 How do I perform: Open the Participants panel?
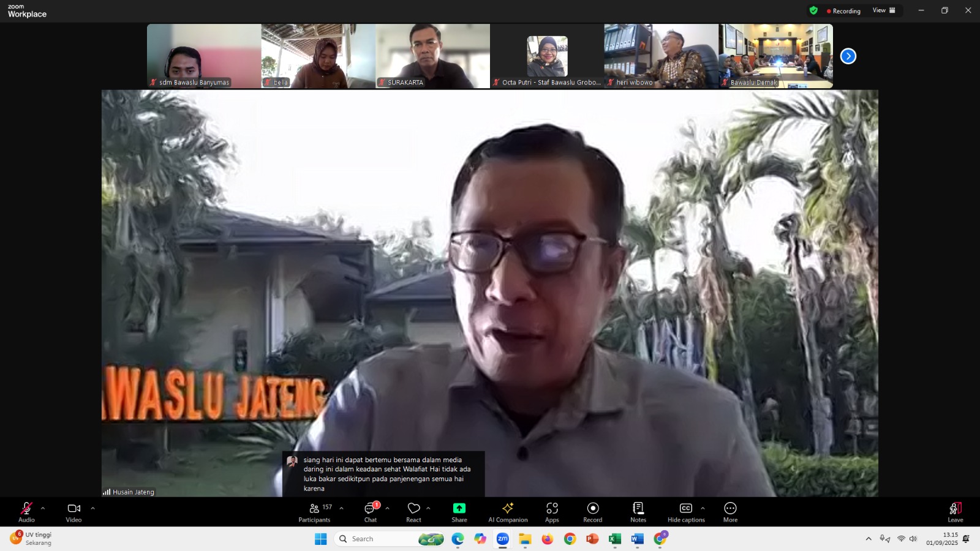pos(314,512)
